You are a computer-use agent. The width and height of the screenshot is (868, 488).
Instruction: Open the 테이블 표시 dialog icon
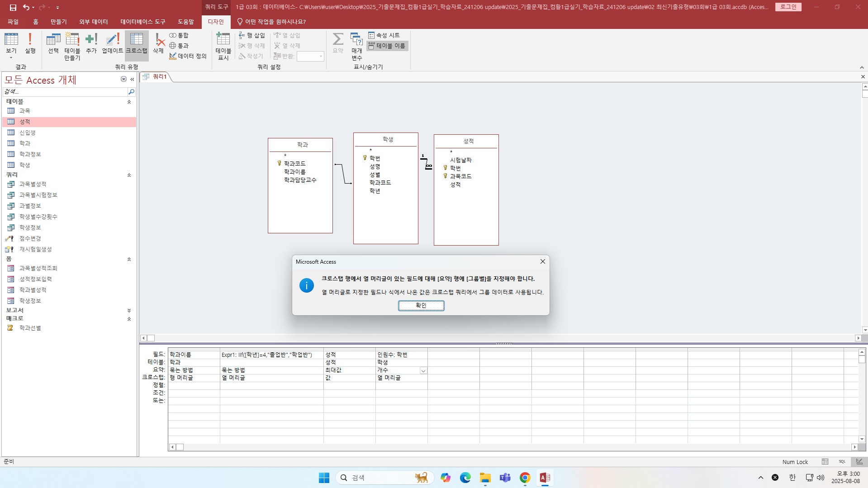pyautogui.click(x=223, y=46)
